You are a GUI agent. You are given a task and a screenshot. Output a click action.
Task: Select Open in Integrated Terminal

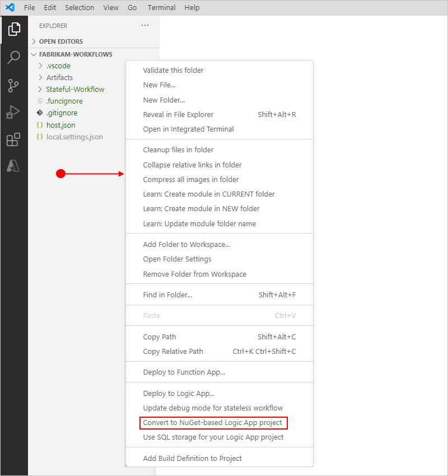(220, 129)
